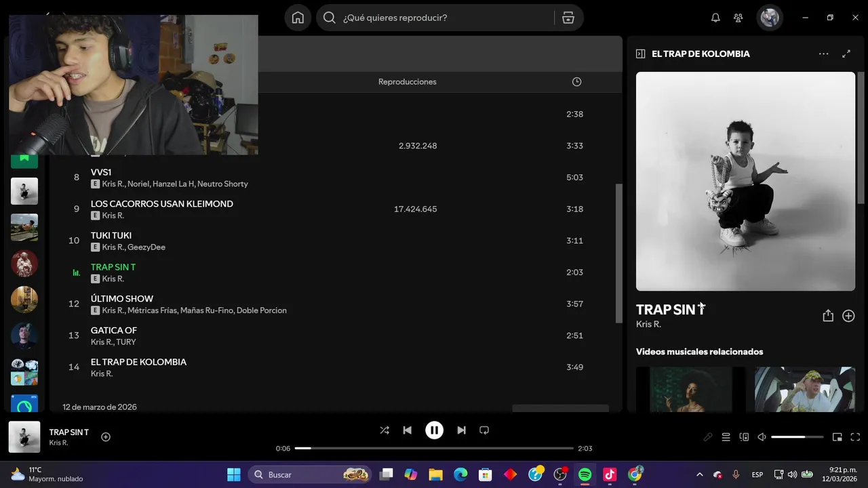Share TRAP SIN T from side panel
This screenshot has height=488, width=868.
[828, 316]
